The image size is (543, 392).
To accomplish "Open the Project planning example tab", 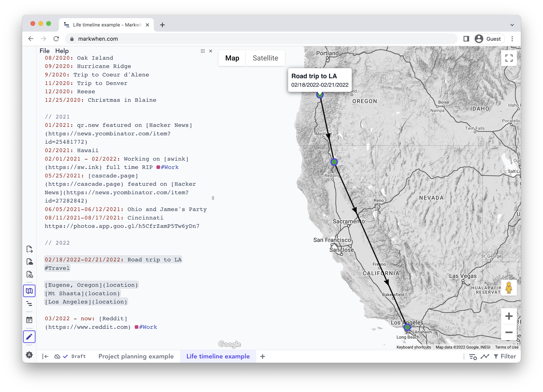I will click(136, 356).
